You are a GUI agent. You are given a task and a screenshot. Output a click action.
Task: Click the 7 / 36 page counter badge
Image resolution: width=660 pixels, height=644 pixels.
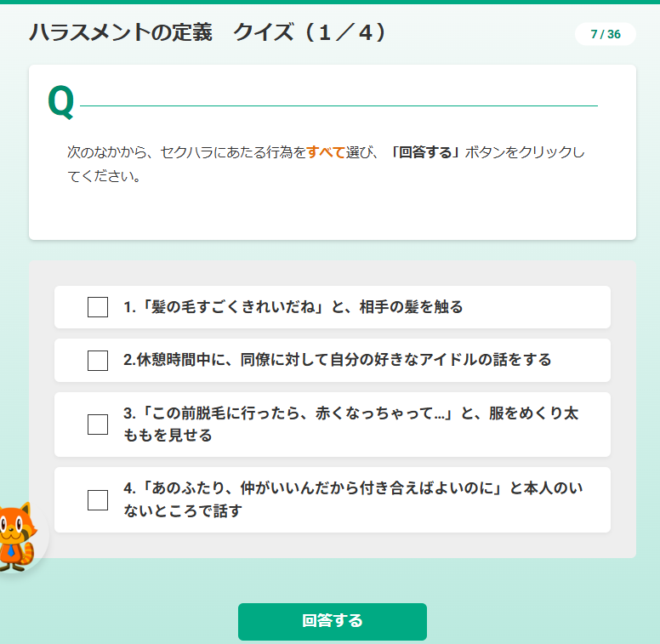(x=606, y=34)
